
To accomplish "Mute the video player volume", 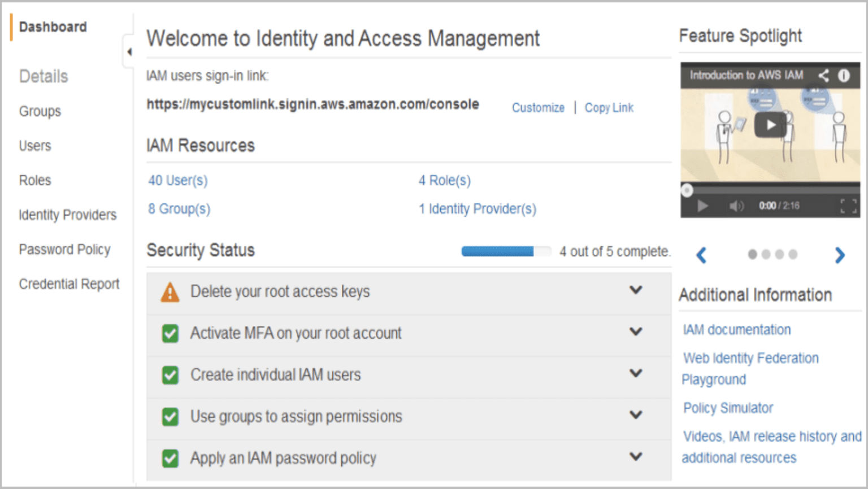I will coord(736,206).
